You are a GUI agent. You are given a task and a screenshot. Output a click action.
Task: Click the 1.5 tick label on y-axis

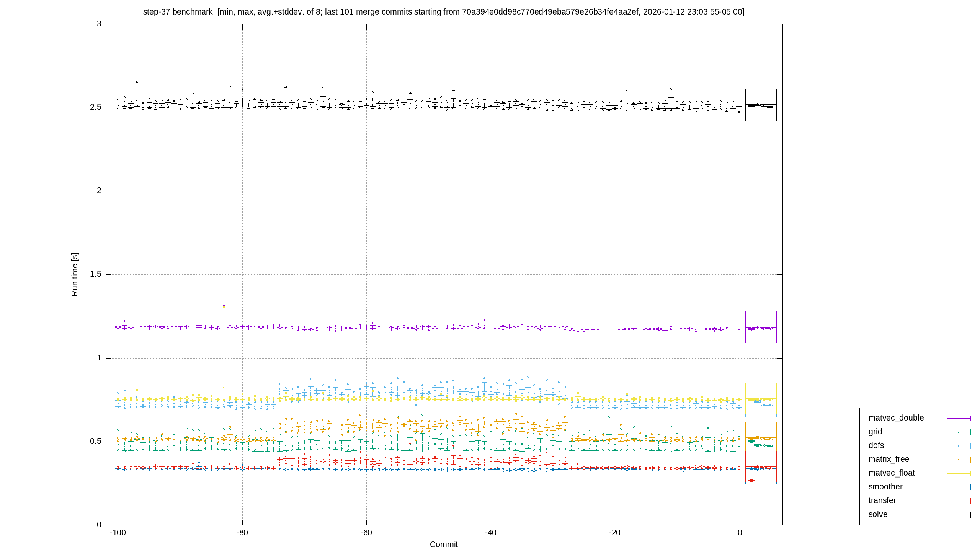(96, 274)
